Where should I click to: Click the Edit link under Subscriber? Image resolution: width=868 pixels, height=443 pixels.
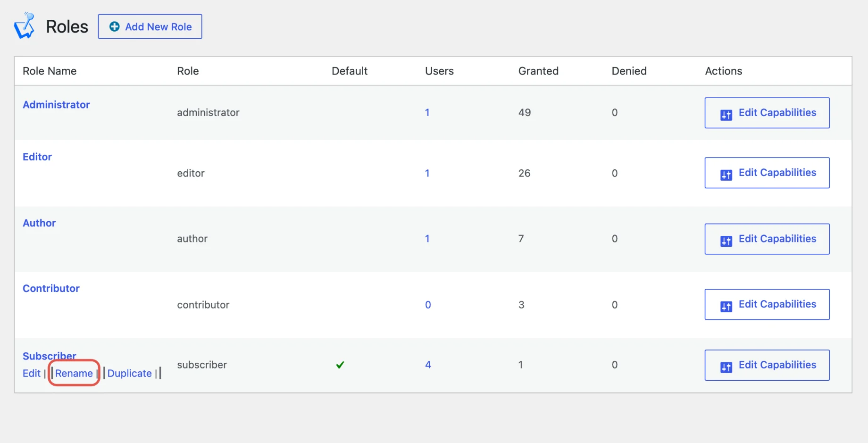coord(32,373)
